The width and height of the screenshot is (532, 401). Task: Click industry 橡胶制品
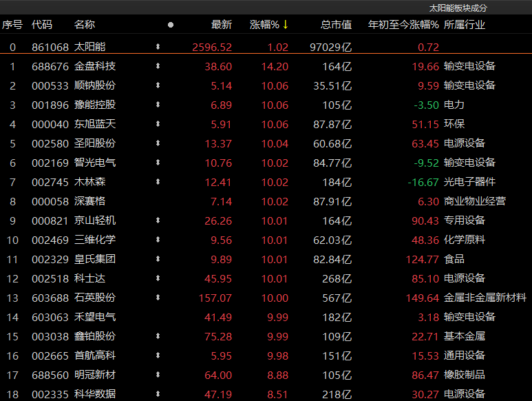[465, 376]
